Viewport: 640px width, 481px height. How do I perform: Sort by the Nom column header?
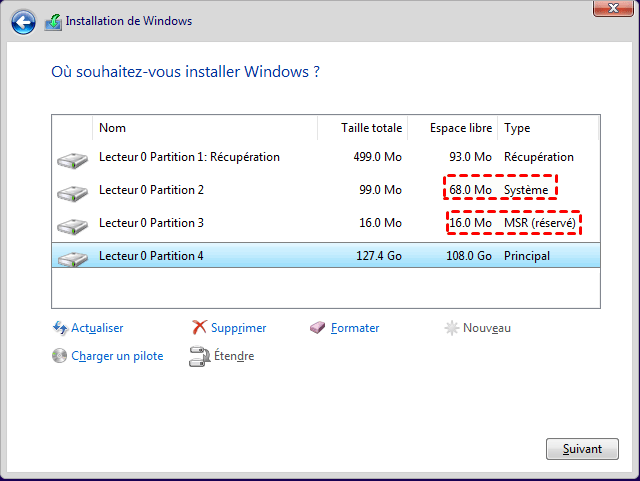point(205,128)
